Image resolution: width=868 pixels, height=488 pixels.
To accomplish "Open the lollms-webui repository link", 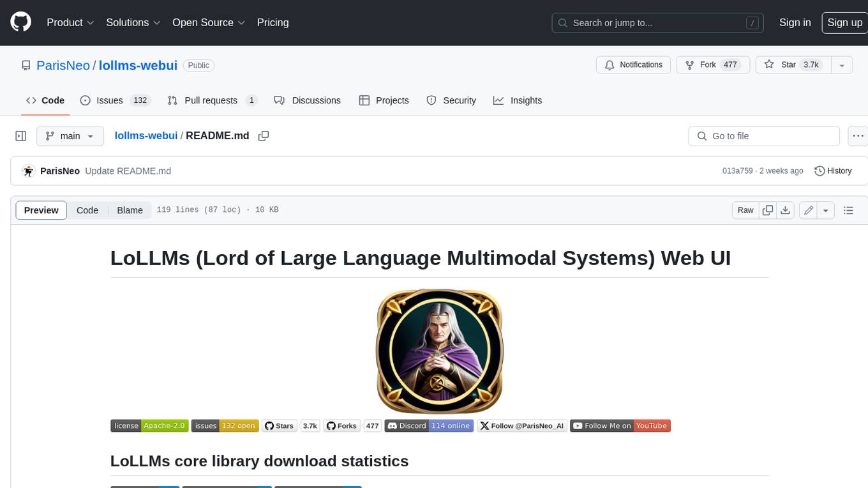I will pyautogui.click(x=138, y=65).
